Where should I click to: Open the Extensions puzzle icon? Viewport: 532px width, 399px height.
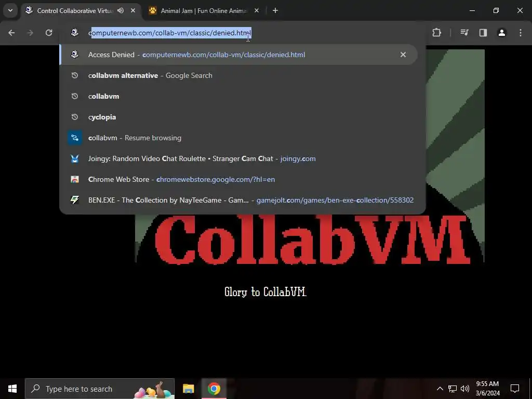[x=436, y=33]
